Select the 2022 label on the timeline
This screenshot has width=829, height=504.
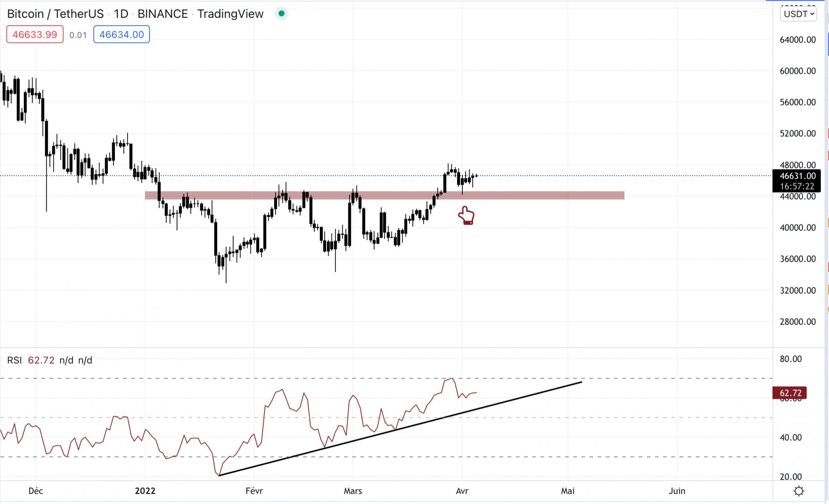point(145,491)
